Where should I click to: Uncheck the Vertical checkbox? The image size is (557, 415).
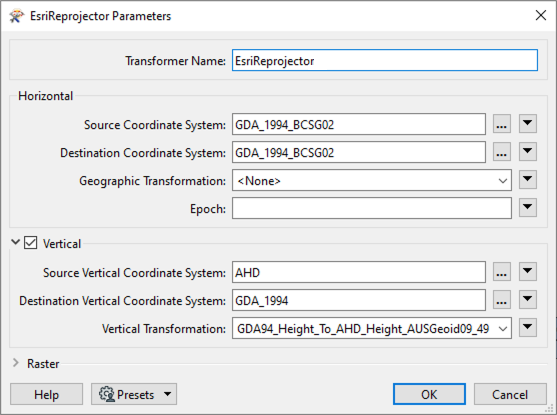point(31,243)
